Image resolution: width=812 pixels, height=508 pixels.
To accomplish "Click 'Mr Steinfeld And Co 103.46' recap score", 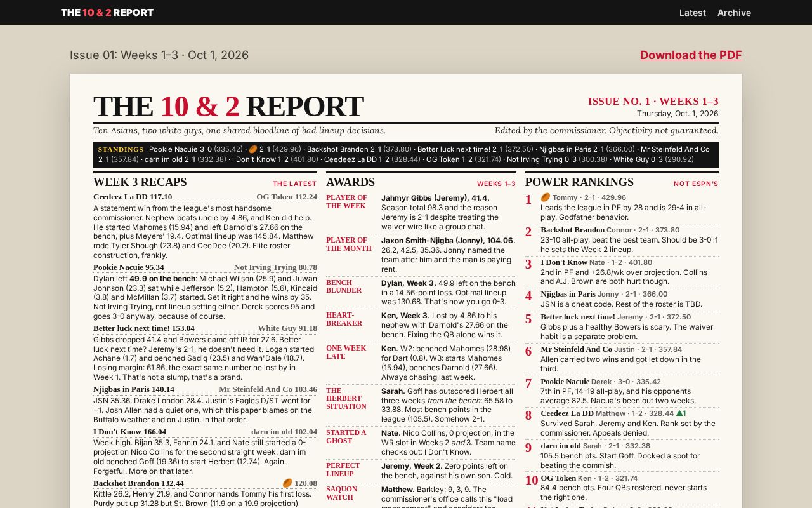I will (x=268, y=389).
